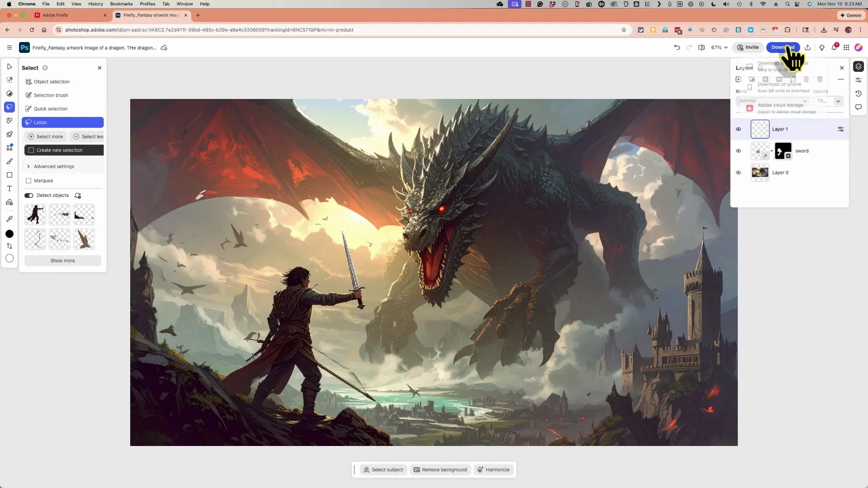Select the Type tool
Screen dimensions: 868x488
9,188
